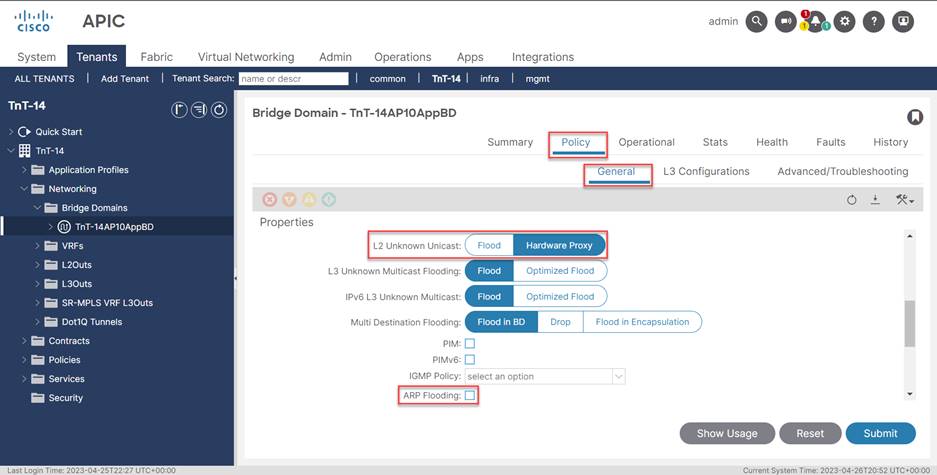Click the Submit button

(880, 434)
